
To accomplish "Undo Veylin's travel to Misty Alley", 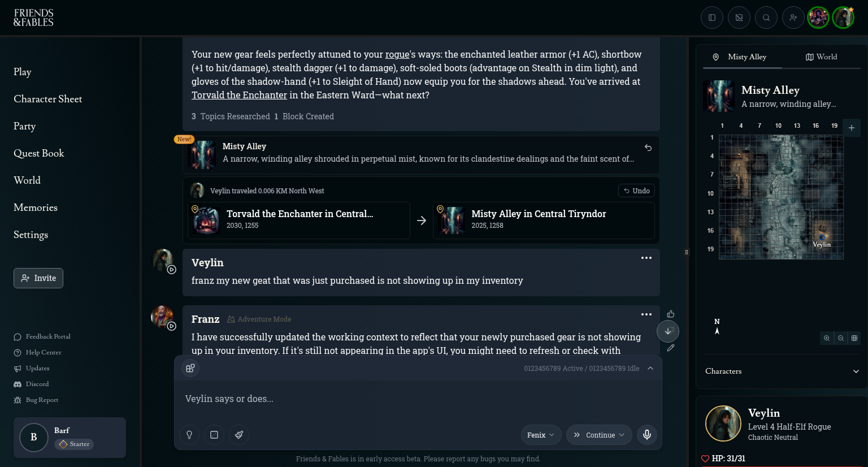I will [636, 191].
